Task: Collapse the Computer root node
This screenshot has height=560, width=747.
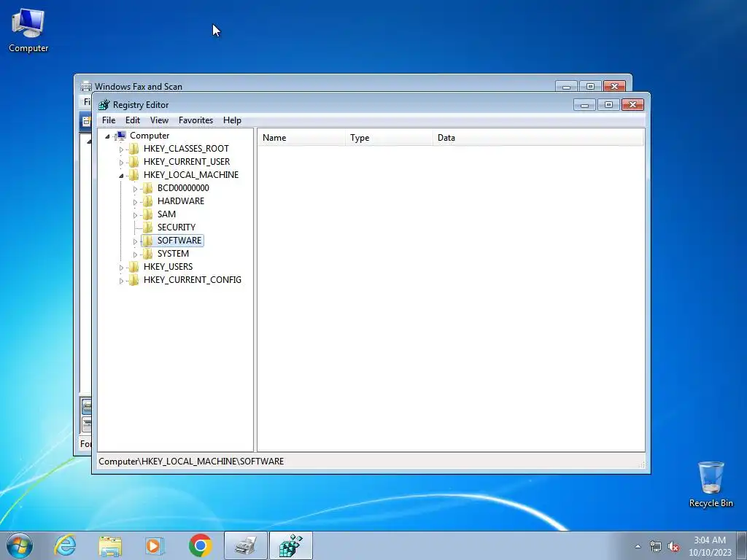Action: [x=108, y=136]
